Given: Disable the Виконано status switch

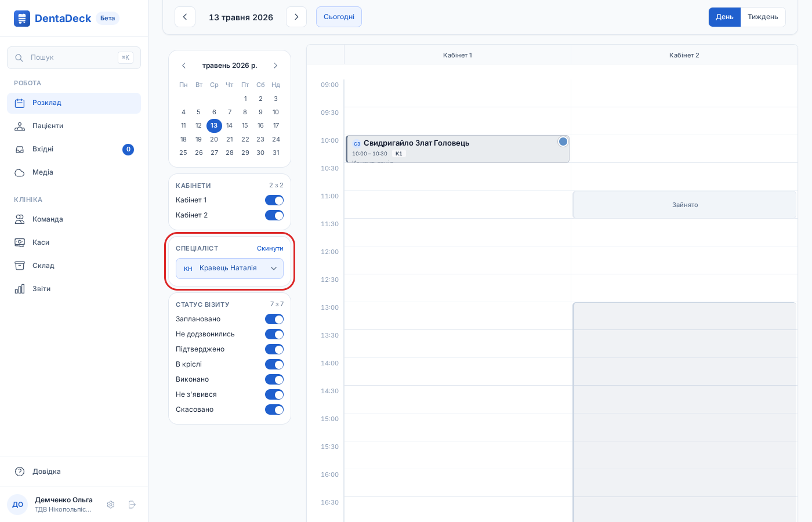Looking at the screenshot, I should coord(274,379).
